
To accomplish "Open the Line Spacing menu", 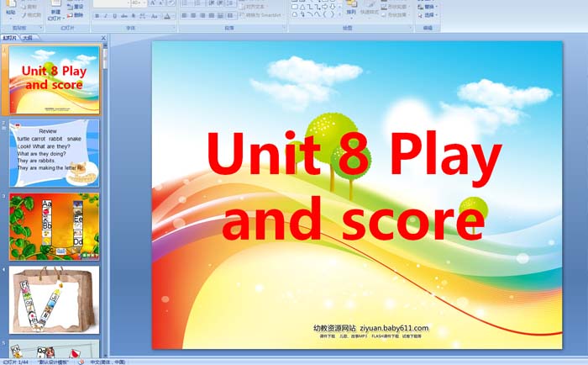I will (231, 3).
